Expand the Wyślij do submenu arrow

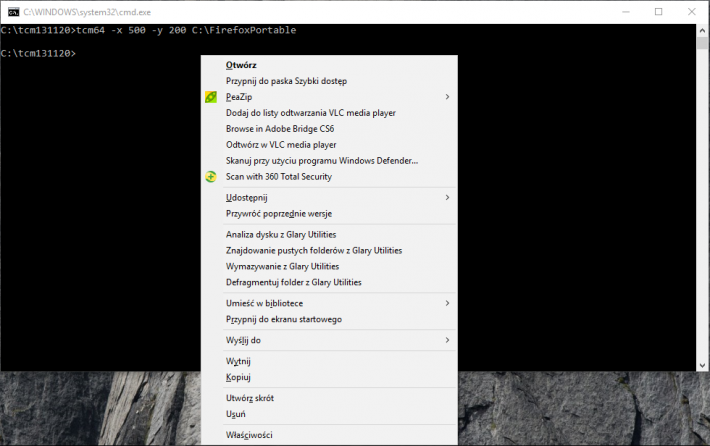[447, 340]
